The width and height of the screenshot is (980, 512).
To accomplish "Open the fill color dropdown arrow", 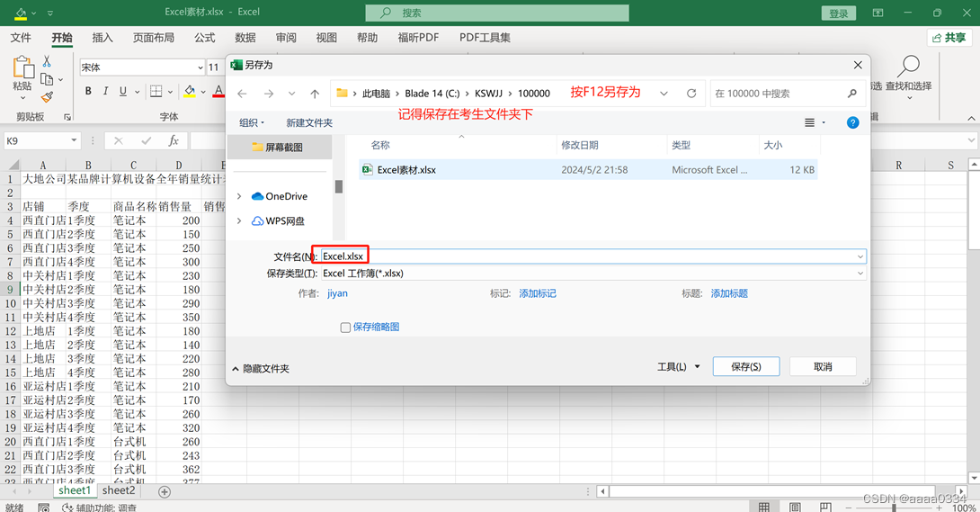I will [203, 92].
